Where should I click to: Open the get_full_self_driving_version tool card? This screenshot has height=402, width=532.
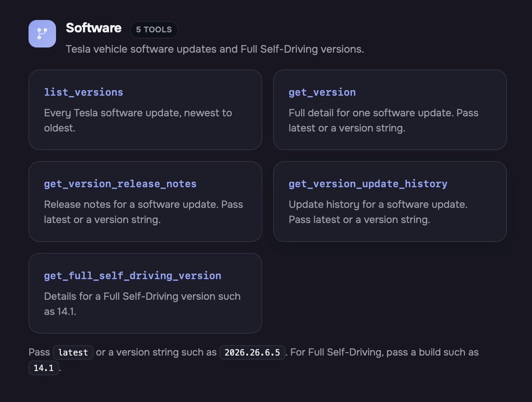click(145, 293)
